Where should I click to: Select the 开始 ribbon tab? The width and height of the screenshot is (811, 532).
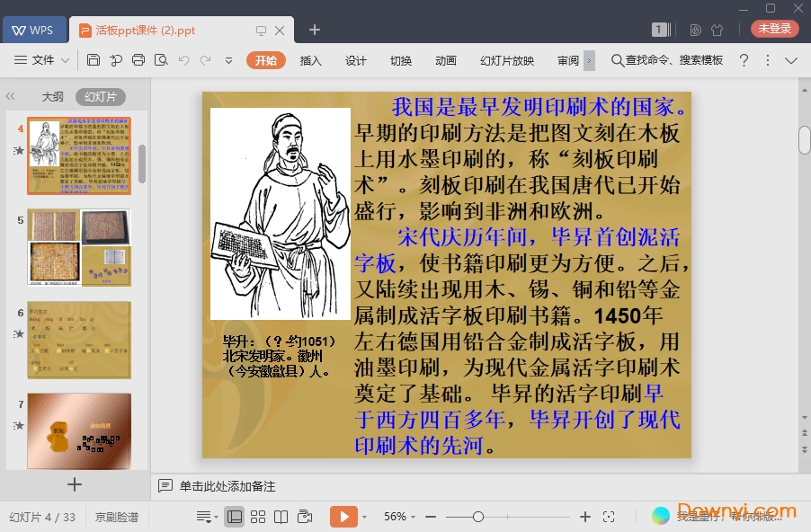[x=266, y=60]
